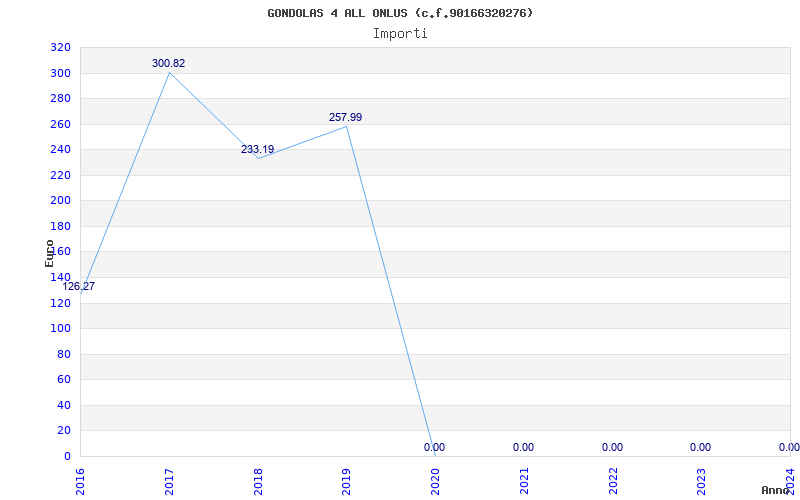The image size is (800, 500).
Task: Click the 0.00 label above 2022
Action: [x=612, y=447]
